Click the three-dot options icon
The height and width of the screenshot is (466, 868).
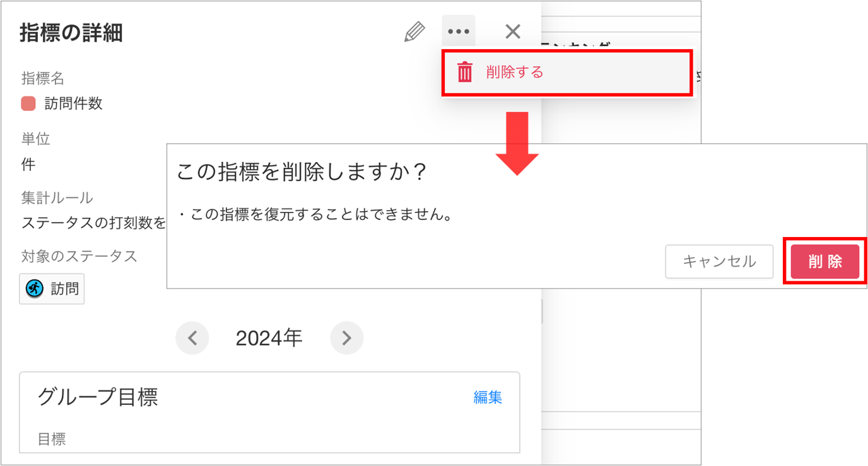458,30
